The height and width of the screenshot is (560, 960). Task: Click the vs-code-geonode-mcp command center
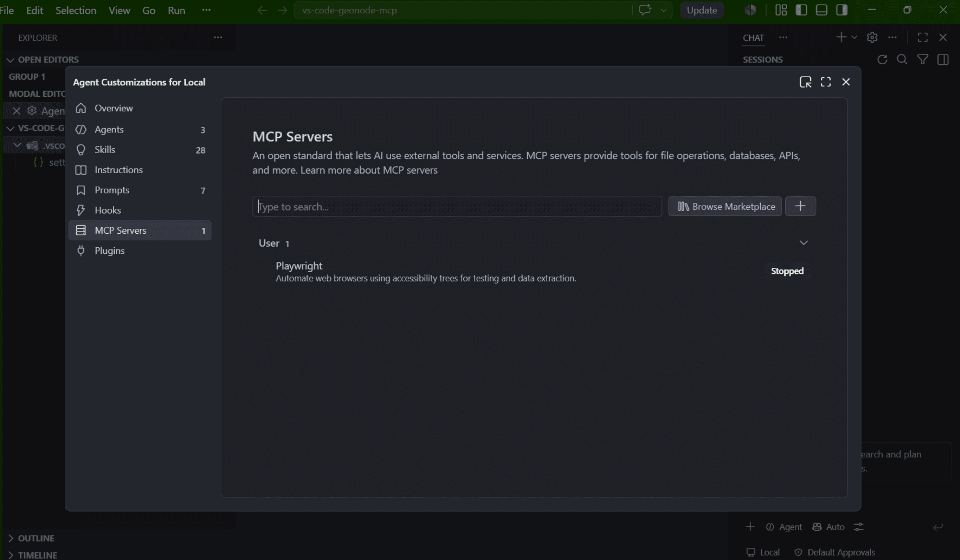(463, 10)
